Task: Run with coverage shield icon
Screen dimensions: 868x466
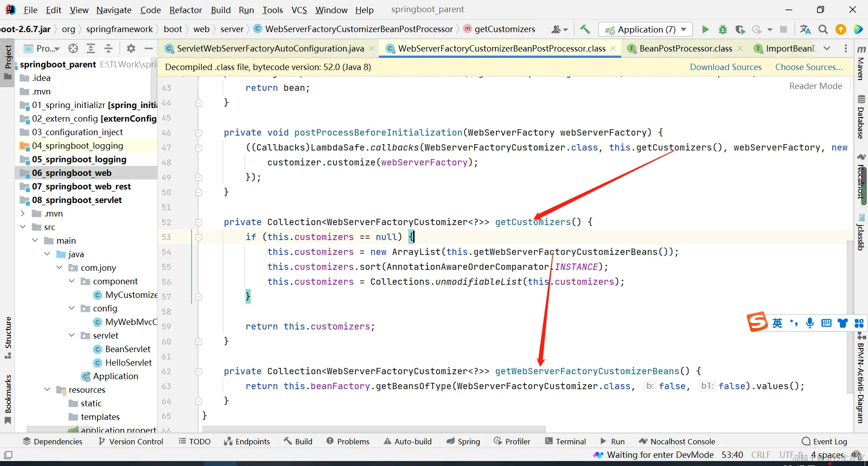Action: 740,29
